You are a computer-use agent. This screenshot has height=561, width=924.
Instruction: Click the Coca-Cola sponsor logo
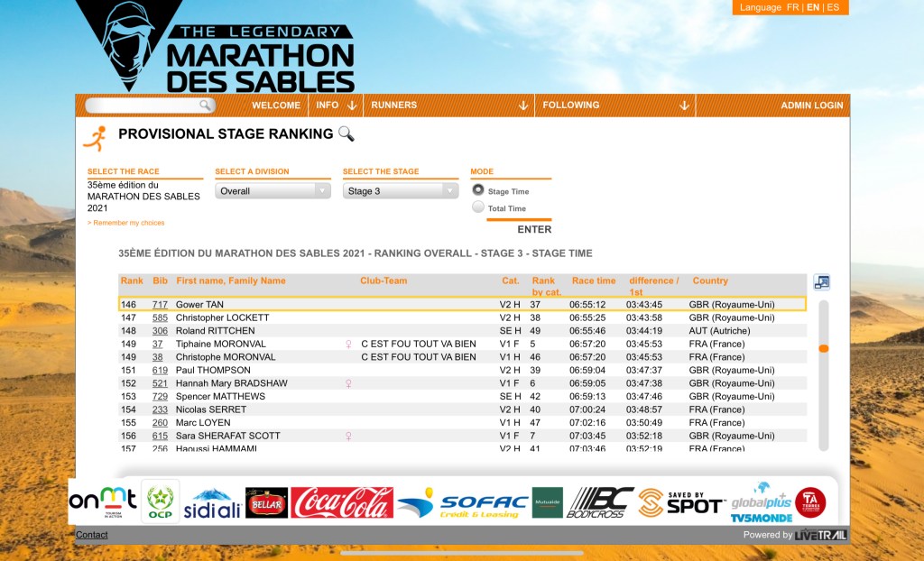342,502
